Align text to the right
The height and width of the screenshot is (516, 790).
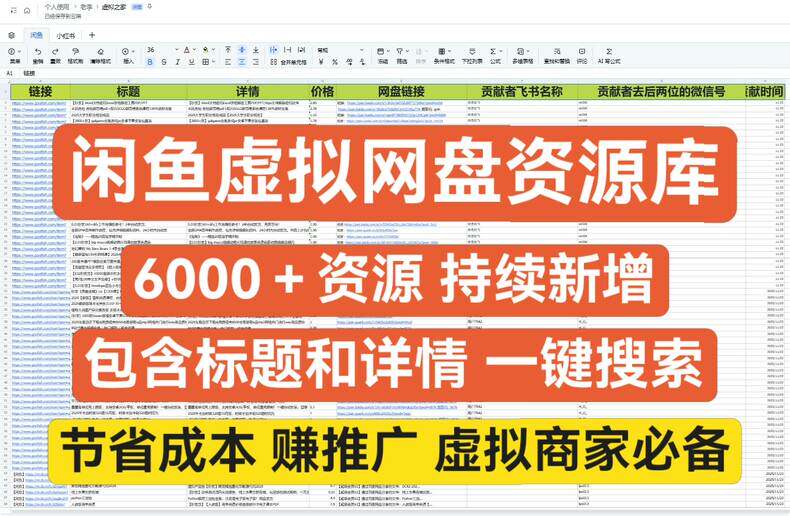[255, 61]
